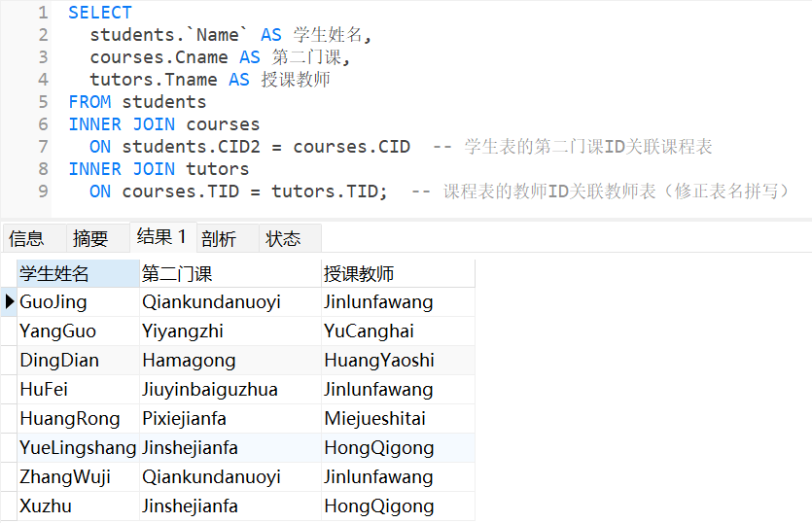Select the DingDian cell
Viewport: 812px width, 523px height.
78,361
